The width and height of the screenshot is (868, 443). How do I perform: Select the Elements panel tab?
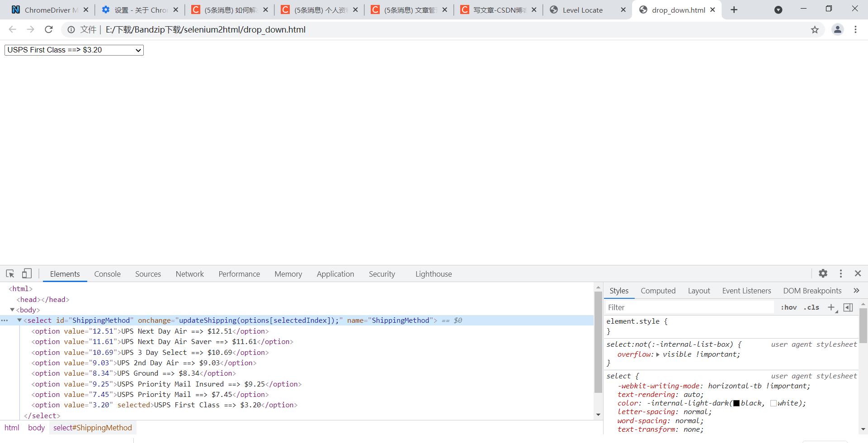pyautogui.click(x=65, y=274)
